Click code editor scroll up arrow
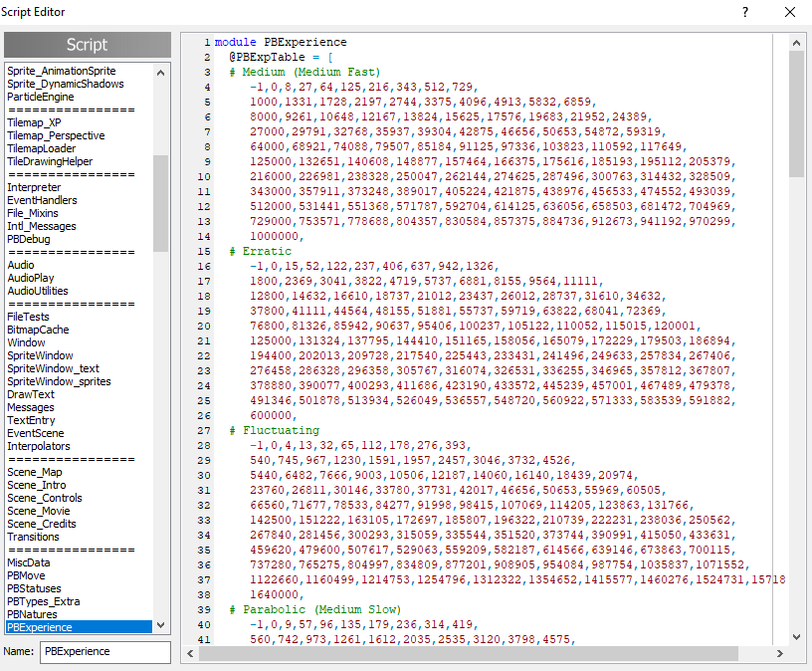Viewport: 812px width, 671px height. point(796,43)
